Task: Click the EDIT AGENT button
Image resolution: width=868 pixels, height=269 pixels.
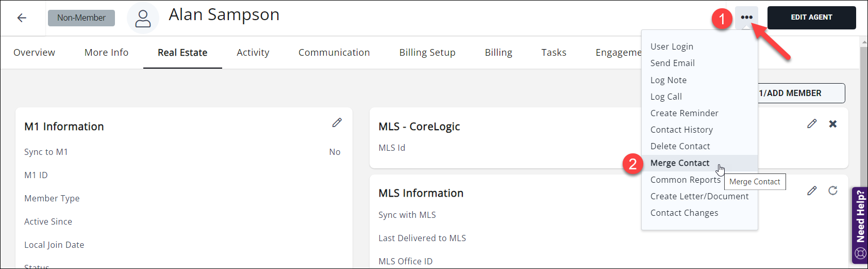Action: point(811,18)
